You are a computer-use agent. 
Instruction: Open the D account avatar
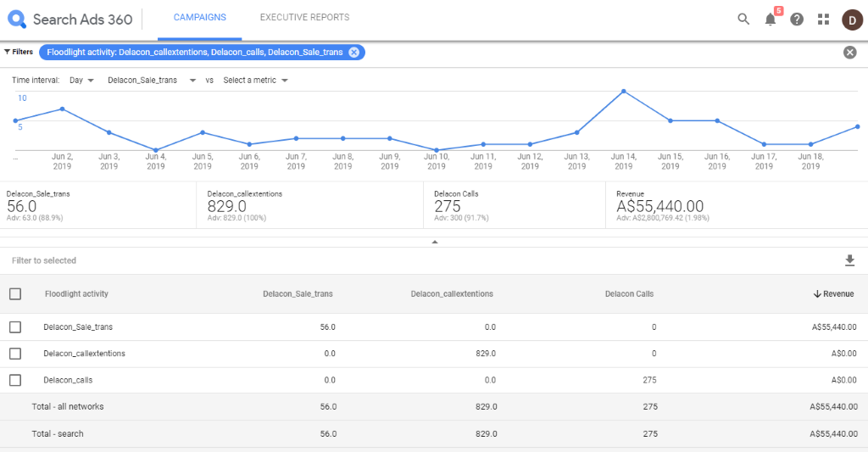pyautogui.click(x=853, y=20)
